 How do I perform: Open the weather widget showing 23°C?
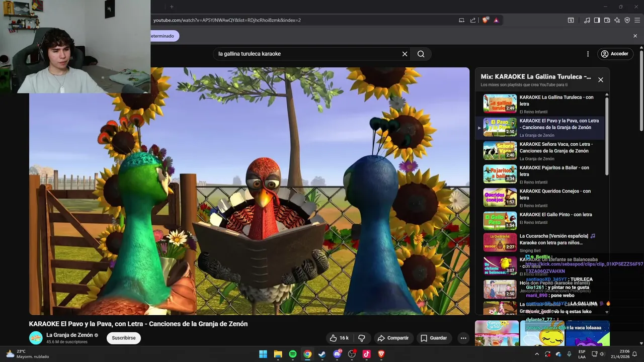pyautogui.click(x=28, y=354)
